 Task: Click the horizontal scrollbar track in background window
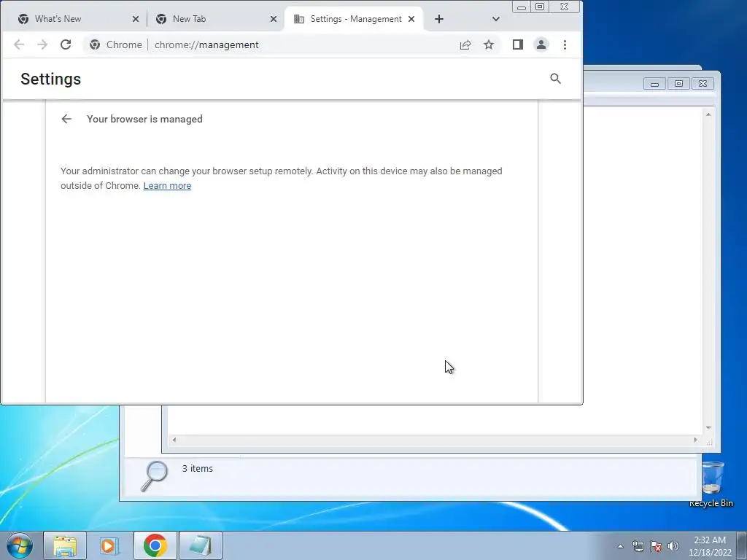[x=435, y=440]
